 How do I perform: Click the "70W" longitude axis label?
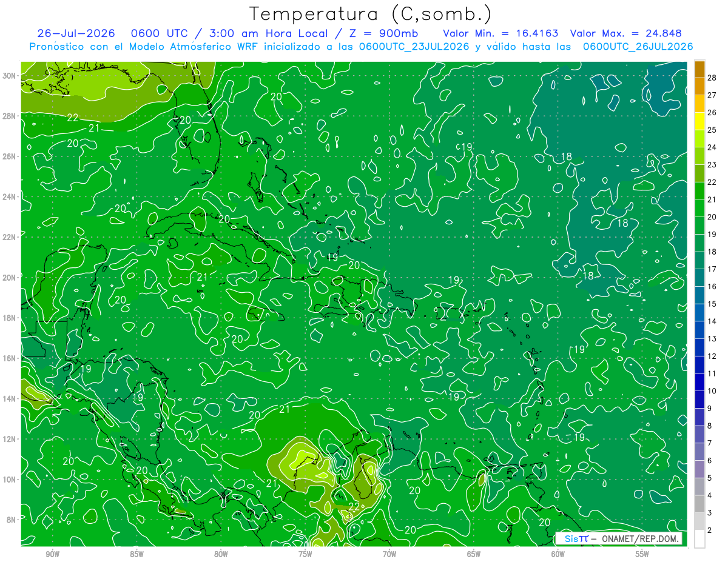tap(389, 554)
